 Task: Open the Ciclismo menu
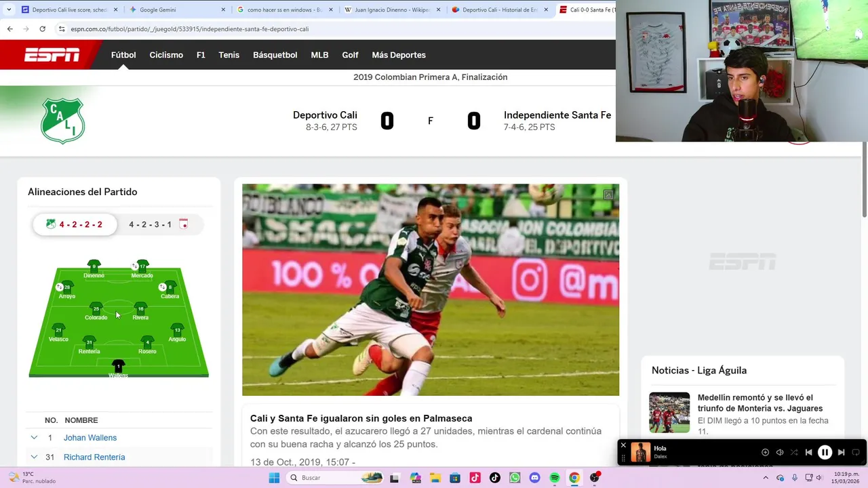pyautogui.click(x=166, y=55)
